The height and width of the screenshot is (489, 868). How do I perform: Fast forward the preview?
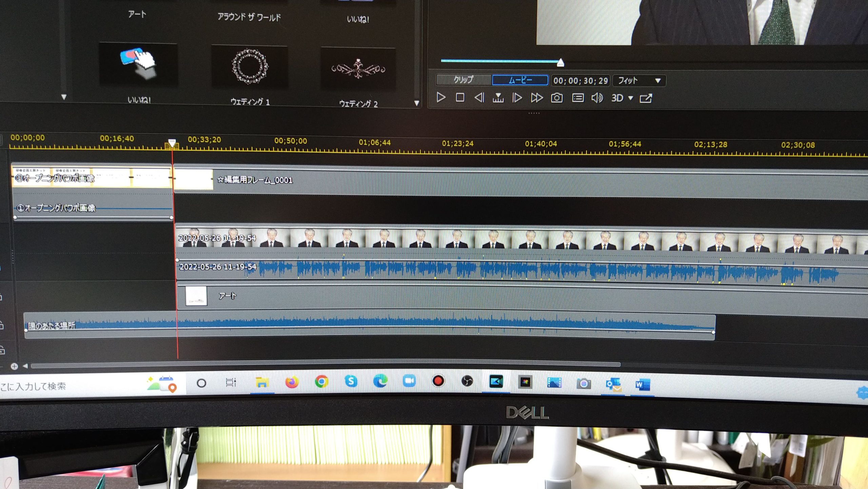pos(537,98)
